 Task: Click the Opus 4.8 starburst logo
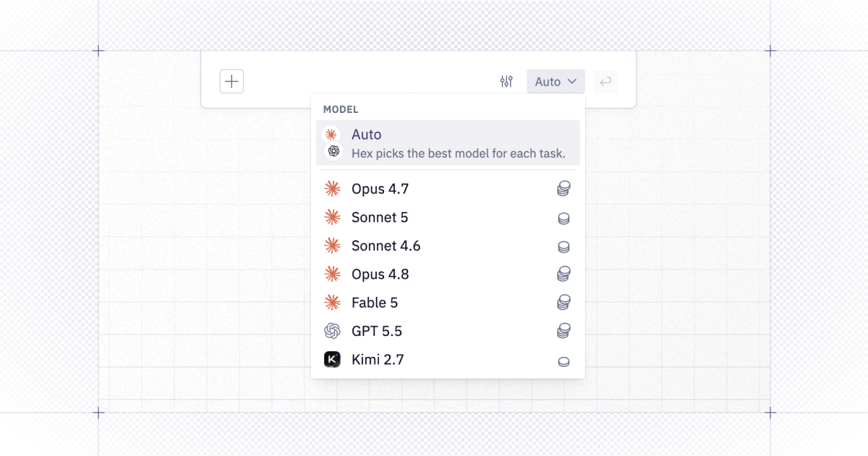click(x=332, y=274)
